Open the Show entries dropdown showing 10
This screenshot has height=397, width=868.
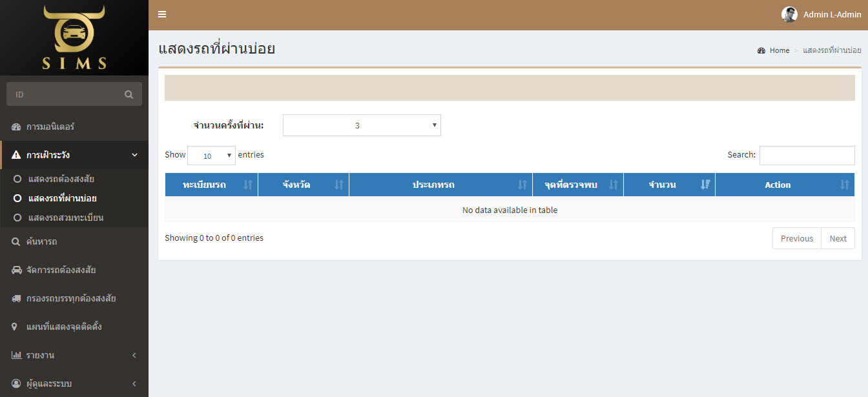[x=211, y=156]
